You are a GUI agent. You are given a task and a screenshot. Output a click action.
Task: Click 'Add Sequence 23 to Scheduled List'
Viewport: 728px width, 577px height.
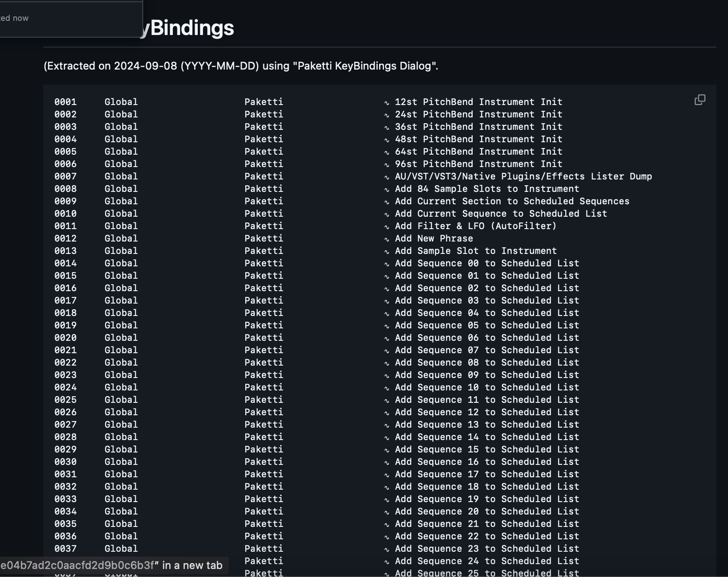(x=487, y=549)
